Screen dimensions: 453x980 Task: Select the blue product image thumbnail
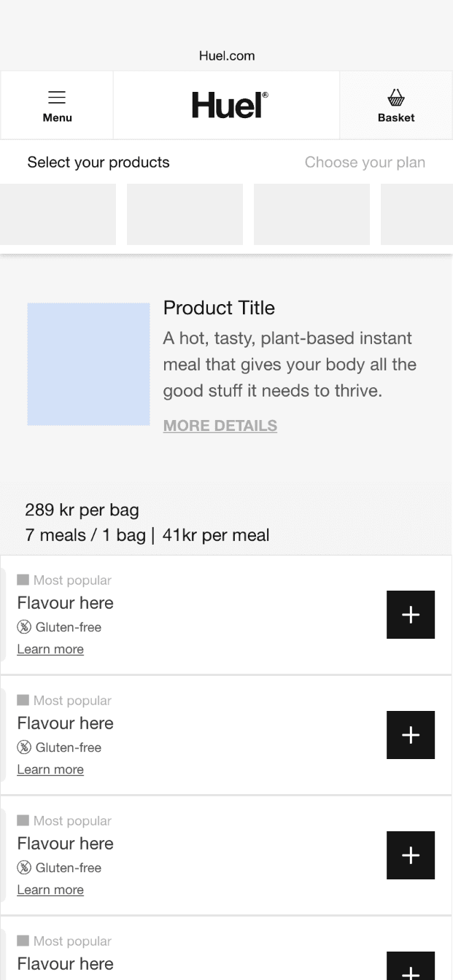(x=88, y=364)
